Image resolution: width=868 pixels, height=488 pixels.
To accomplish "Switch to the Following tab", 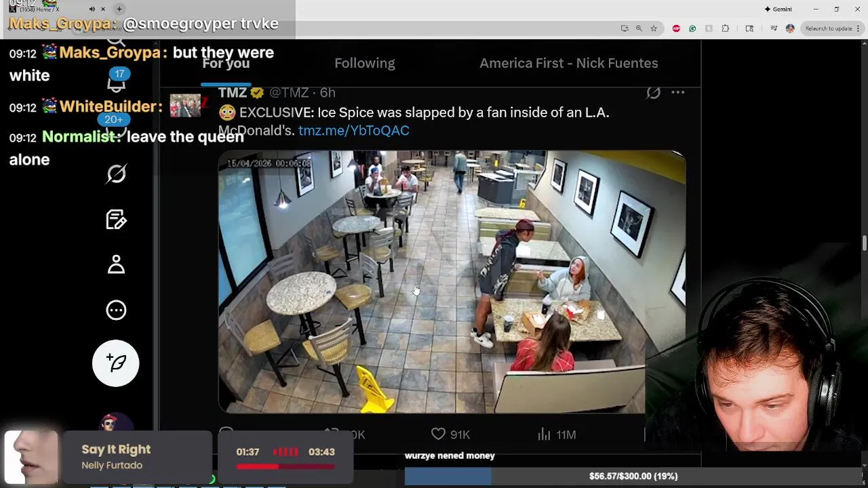I will (365, 63).
